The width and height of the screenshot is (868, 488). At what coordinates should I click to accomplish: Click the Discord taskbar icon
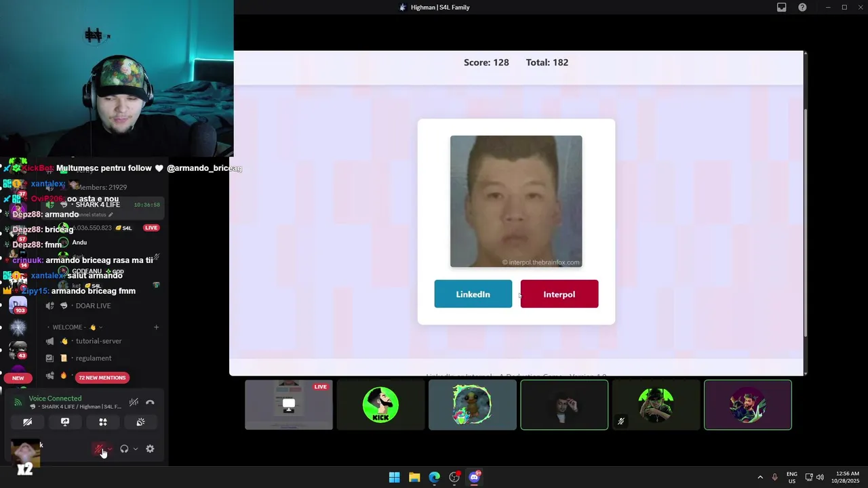[475, 477]
